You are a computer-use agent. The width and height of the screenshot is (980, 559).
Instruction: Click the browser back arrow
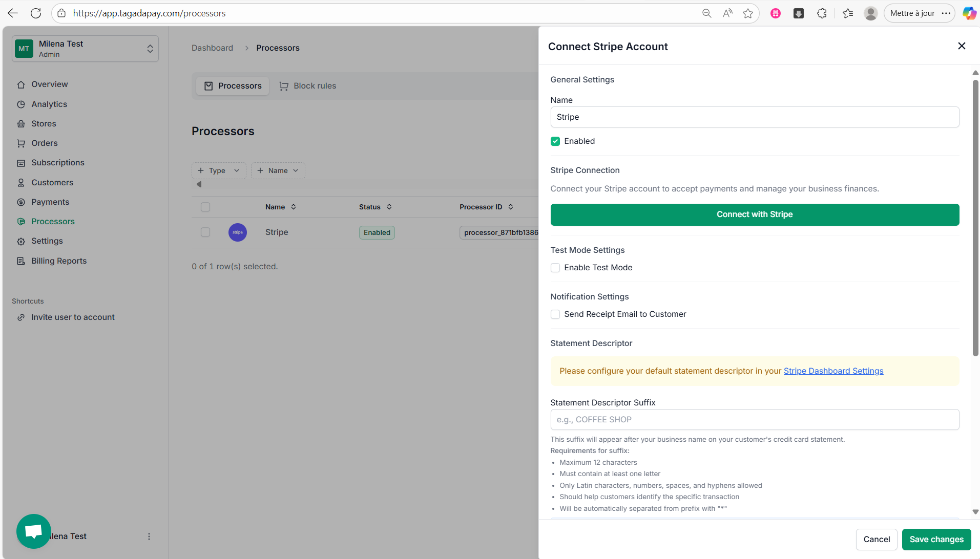(13, 13)
